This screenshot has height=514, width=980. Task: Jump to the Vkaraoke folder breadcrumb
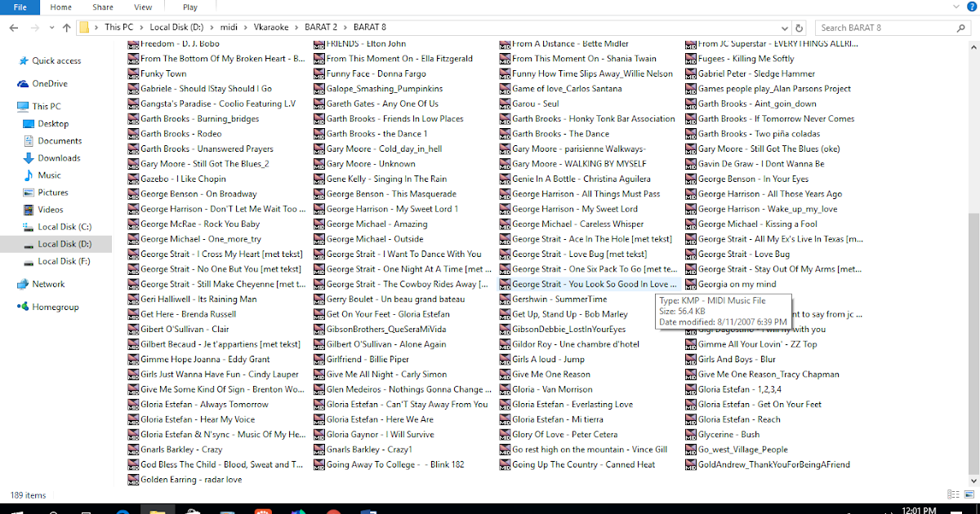pos(272,28)
